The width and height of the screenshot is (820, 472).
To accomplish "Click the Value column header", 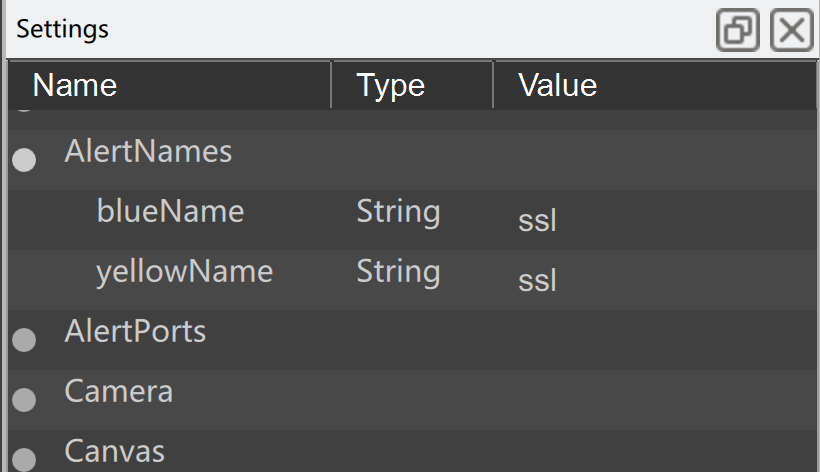I will click(655, 85).
